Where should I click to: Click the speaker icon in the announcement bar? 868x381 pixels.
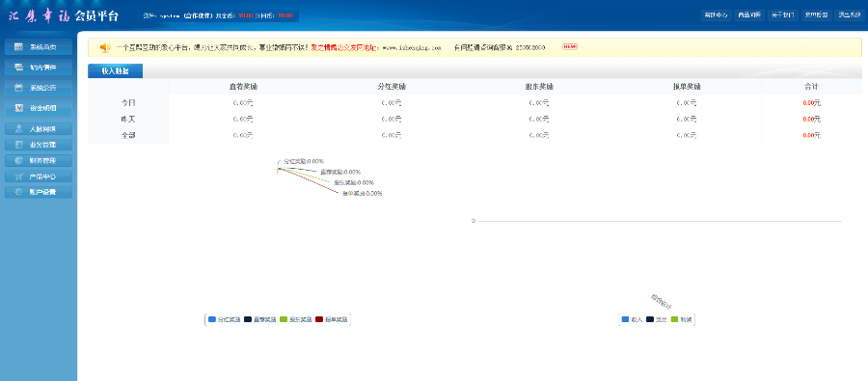pos(105,47)
